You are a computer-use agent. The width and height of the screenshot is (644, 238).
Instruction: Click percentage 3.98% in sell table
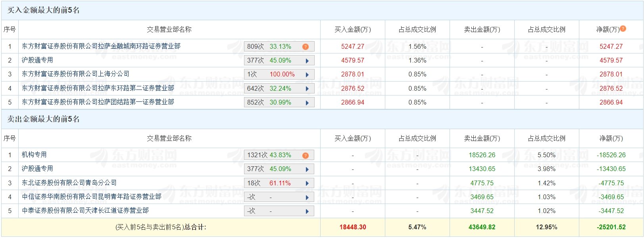click(x=546, y=169)
